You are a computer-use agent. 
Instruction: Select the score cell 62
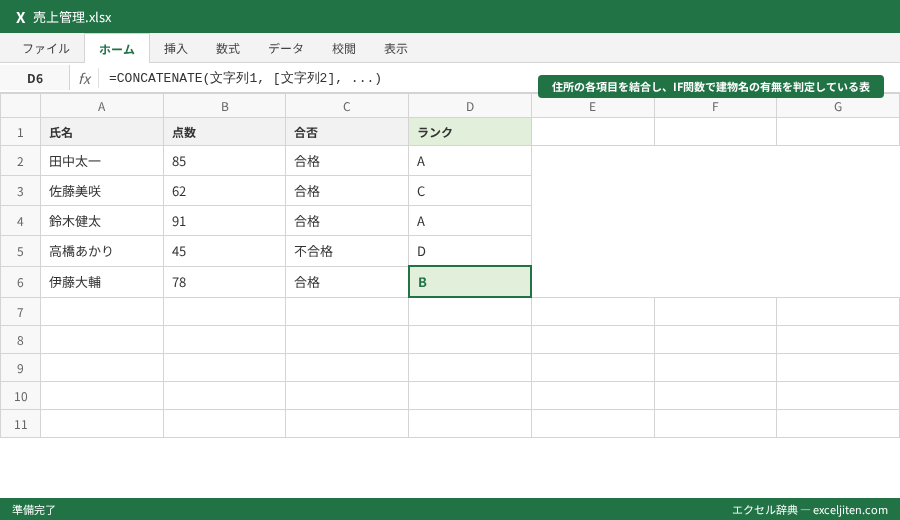(224, 191)
